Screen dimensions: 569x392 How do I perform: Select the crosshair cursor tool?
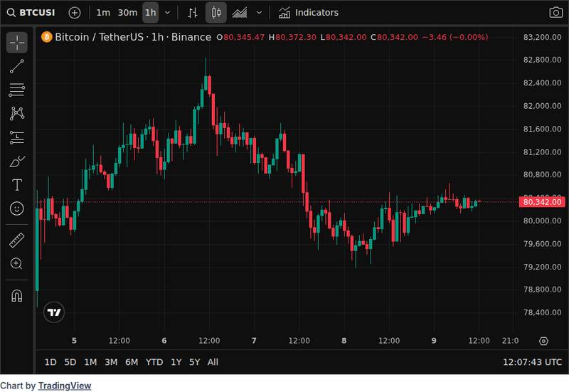(x=16, y=43)
